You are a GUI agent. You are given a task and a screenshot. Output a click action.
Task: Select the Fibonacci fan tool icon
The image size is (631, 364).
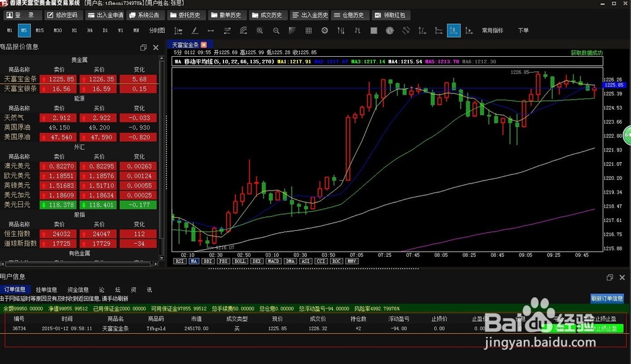(x=292, y=30)
